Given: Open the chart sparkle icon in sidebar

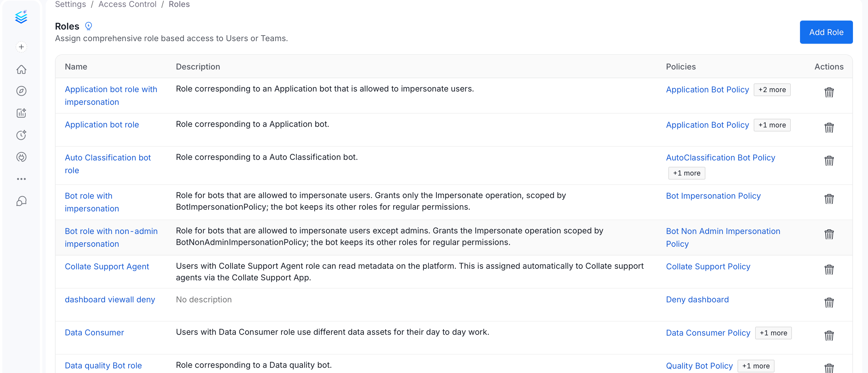Looking at the screenshot, I should coord(21,113).
